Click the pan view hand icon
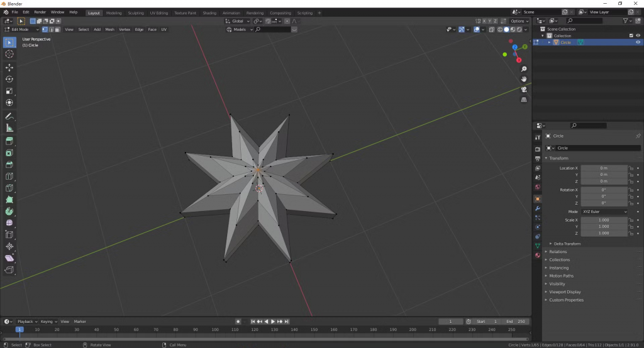This screenshot has width=644, height=348. point(524,79)
